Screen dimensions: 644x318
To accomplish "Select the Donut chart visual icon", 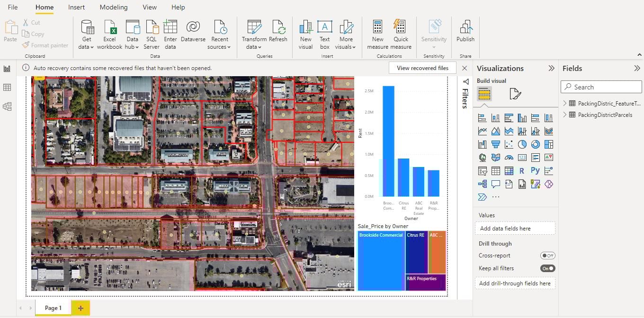I will 536,144.
